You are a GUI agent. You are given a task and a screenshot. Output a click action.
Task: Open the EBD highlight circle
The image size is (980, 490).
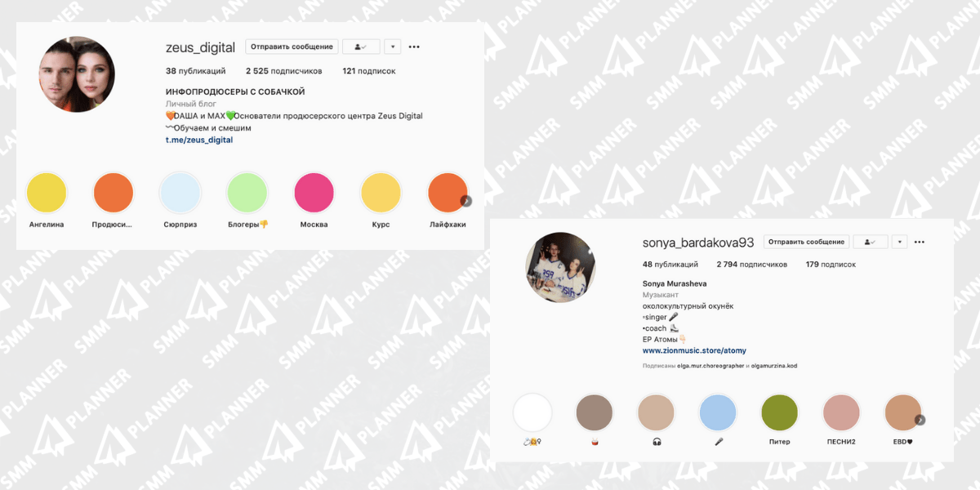coord(902,412)
